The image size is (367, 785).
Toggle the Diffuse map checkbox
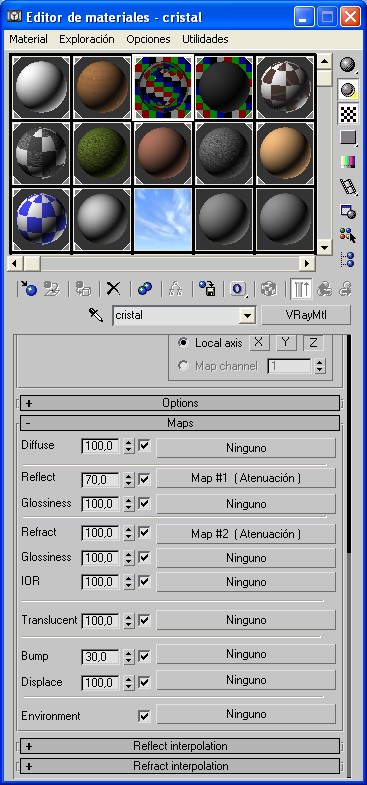tap(144, 446)
